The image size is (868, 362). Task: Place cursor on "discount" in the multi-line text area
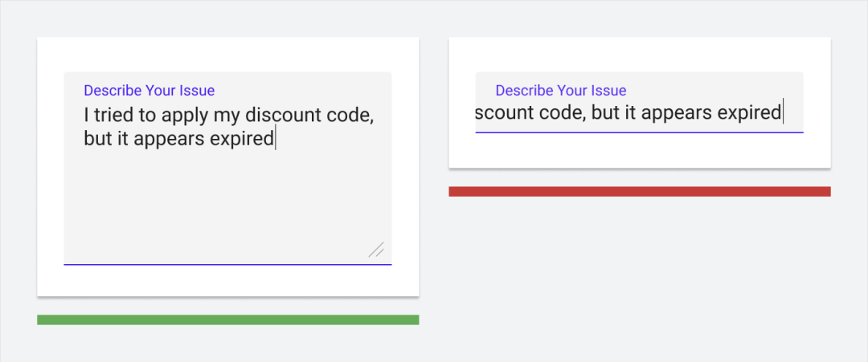click(x=278, y=116)
